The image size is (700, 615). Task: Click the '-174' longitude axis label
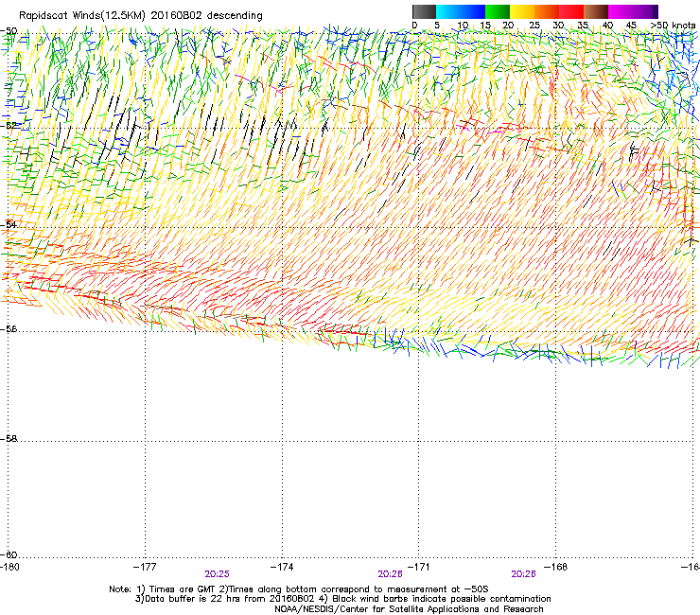click(x=282, y=567)
